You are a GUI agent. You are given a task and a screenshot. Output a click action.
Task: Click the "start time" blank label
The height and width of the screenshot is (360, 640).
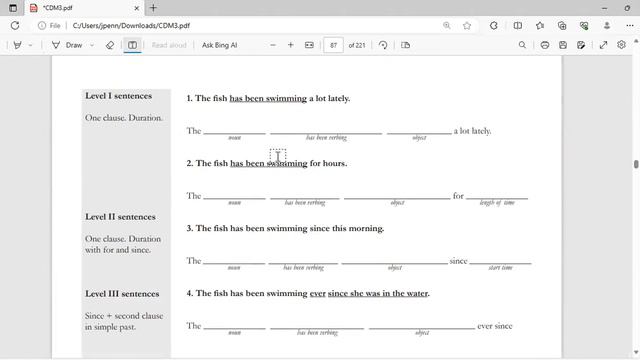click(x=500, y=268)
